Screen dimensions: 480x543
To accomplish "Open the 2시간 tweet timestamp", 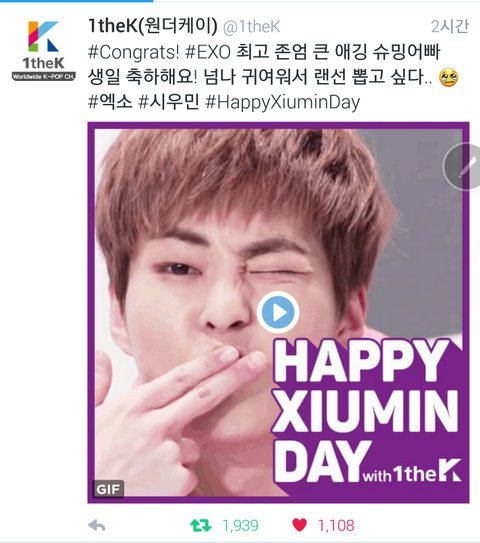I will point(450,26).
